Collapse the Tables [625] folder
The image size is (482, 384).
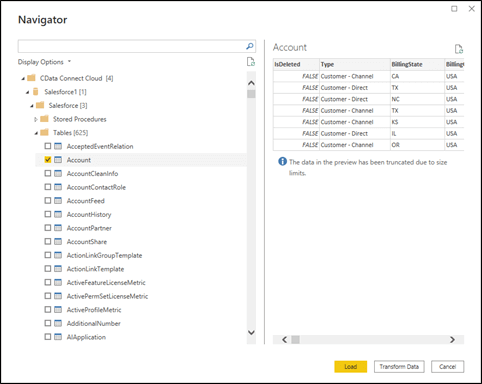tap(36, 133)
